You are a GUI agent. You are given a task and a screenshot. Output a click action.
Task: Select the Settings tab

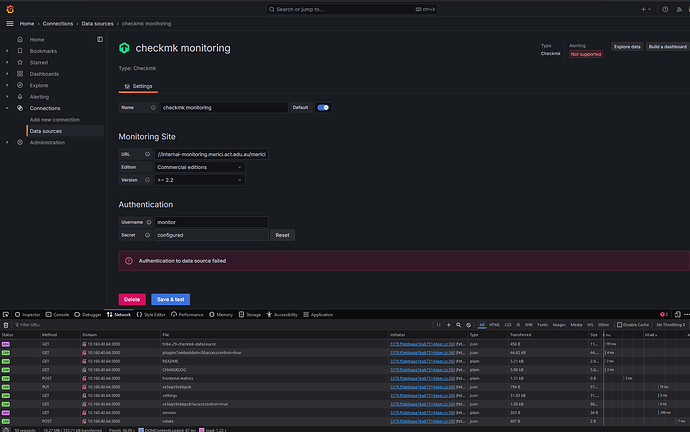click(138, 86)
